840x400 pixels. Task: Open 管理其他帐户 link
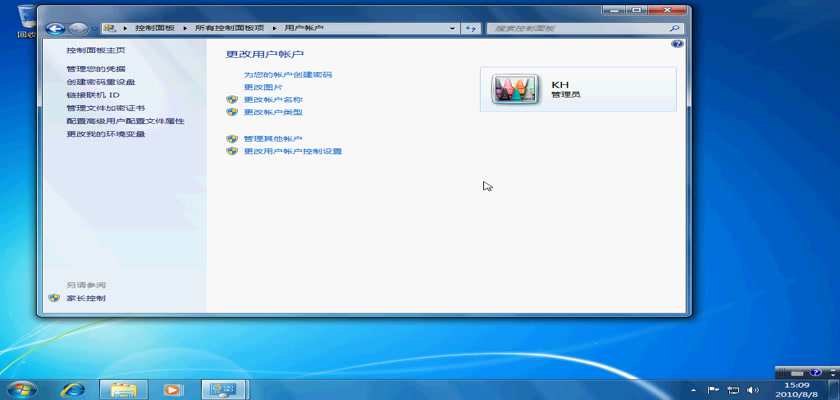273,139
